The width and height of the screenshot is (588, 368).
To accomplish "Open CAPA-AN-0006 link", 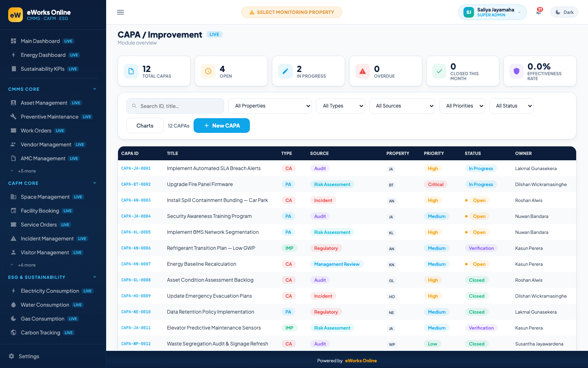I will pyautogui.click(x=136, y=248).
